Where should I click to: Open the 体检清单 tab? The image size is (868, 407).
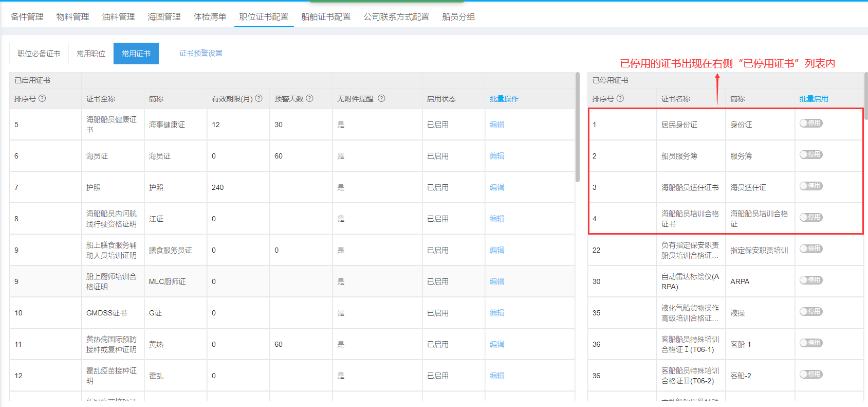[x=210, y=17]
